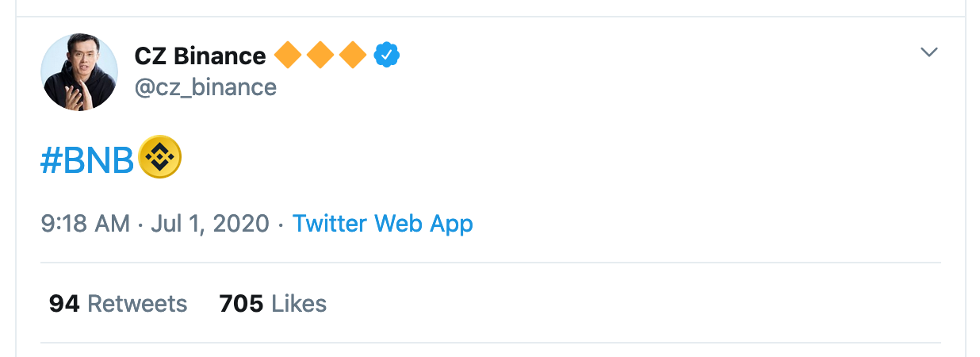The height and width of the screenshot is (357, 980).
Task: View the Retweets list via its label
Action: pyautogui.click(x=137, y=303)
